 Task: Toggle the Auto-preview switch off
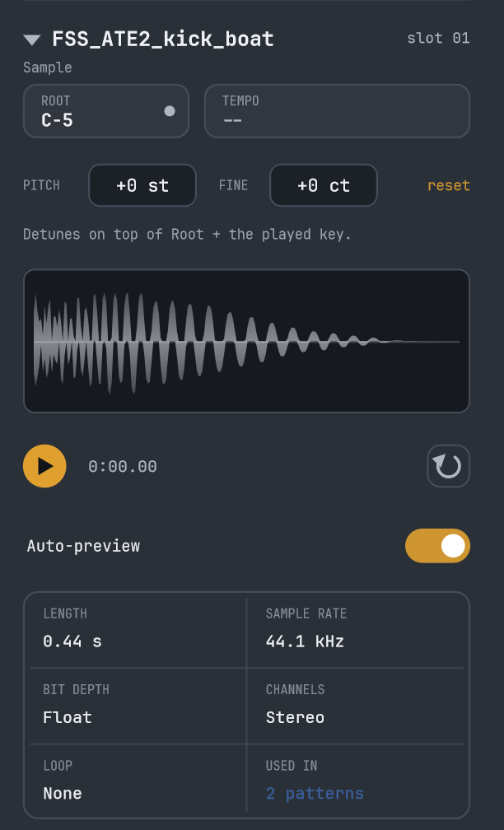(438, 546)
